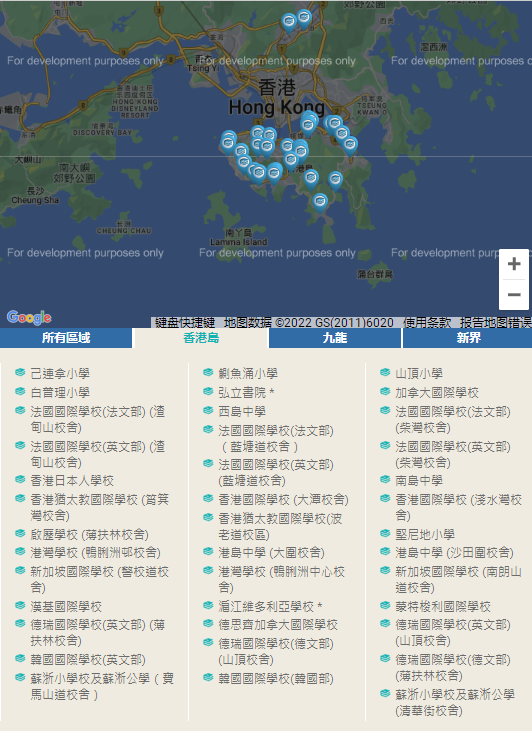Open 法國國際學校(英文部) (渣甸山校舍) entry
This screenshot has height=731, width=532.
point(97,455)
